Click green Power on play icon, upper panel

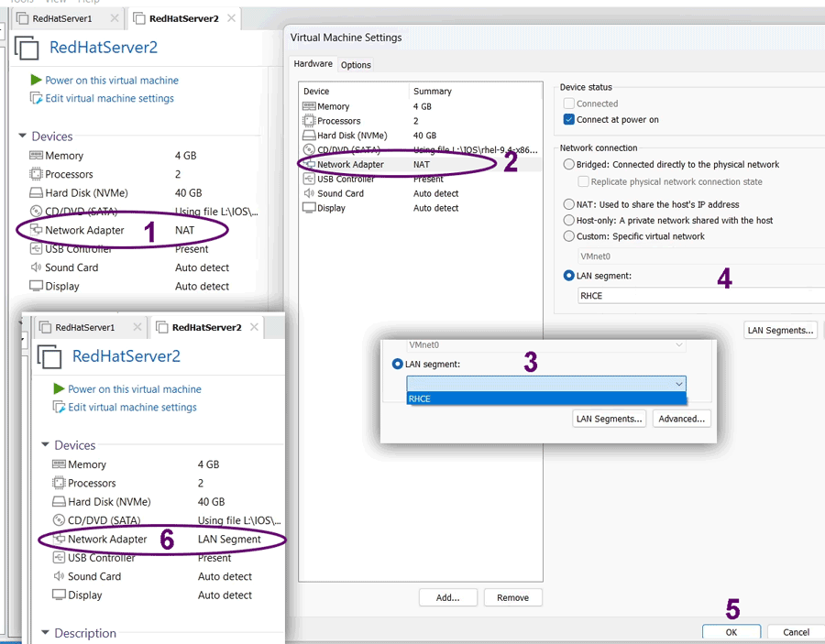(x=36, y=80)
